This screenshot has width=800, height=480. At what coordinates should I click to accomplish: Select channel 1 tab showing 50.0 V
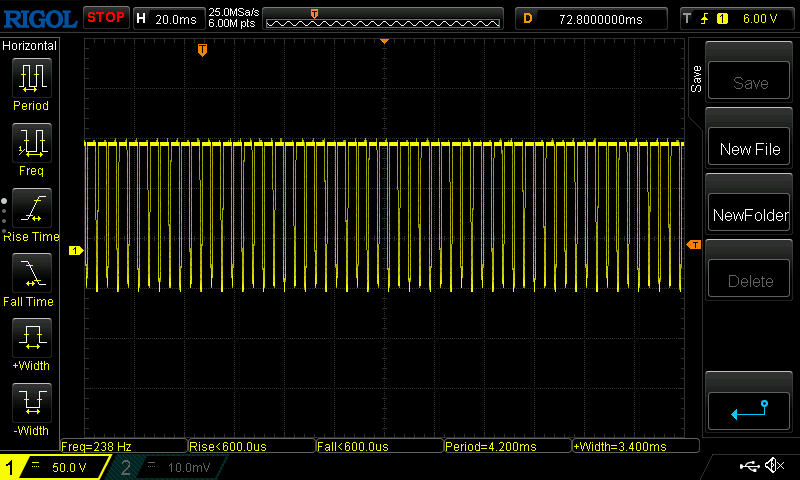pyautogui.click(x=56, y=467)
